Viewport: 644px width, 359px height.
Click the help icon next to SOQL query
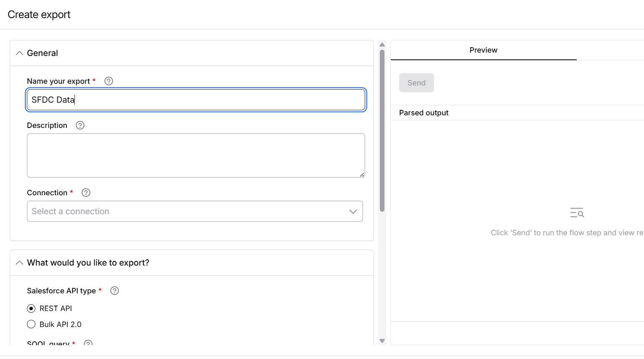point(88,343)
